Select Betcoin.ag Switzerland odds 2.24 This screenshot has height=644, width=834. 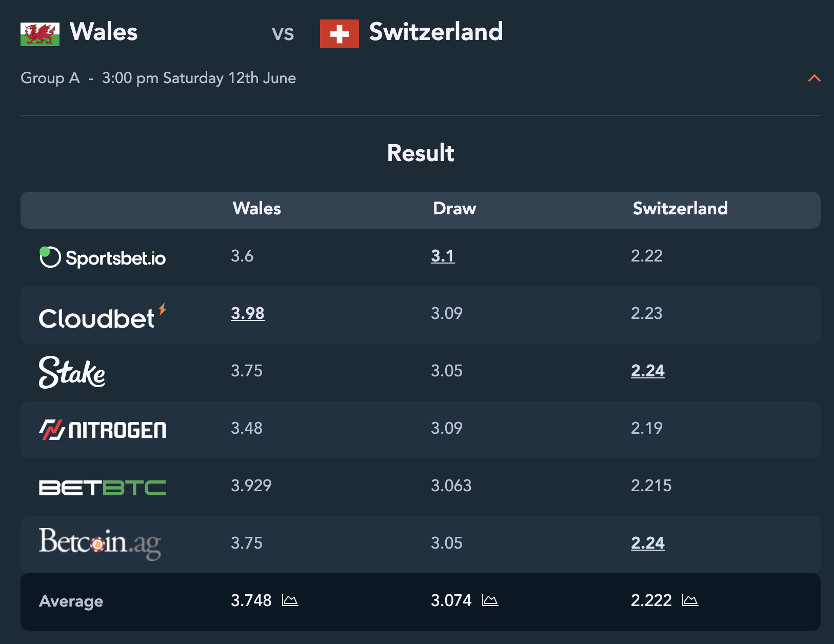click(648, 543)
